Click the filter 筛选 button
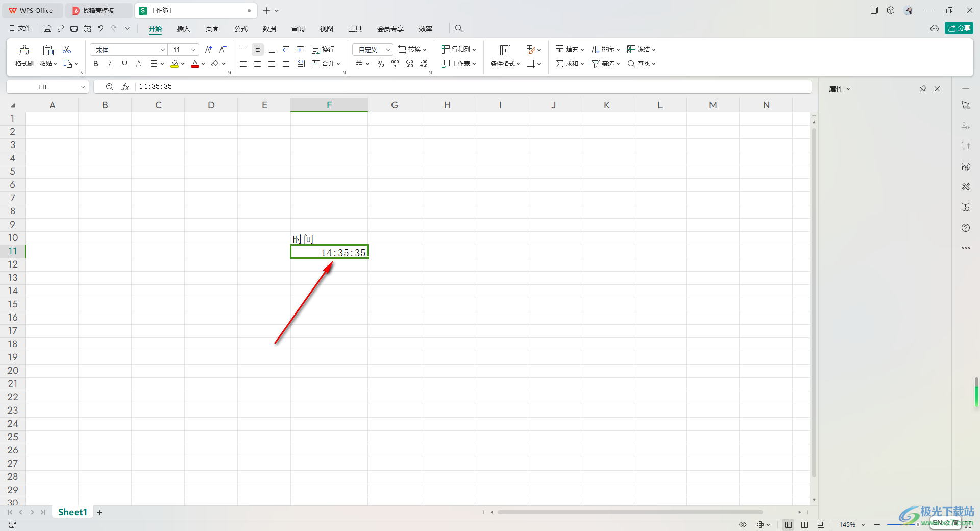 click(x=605, y=64)
